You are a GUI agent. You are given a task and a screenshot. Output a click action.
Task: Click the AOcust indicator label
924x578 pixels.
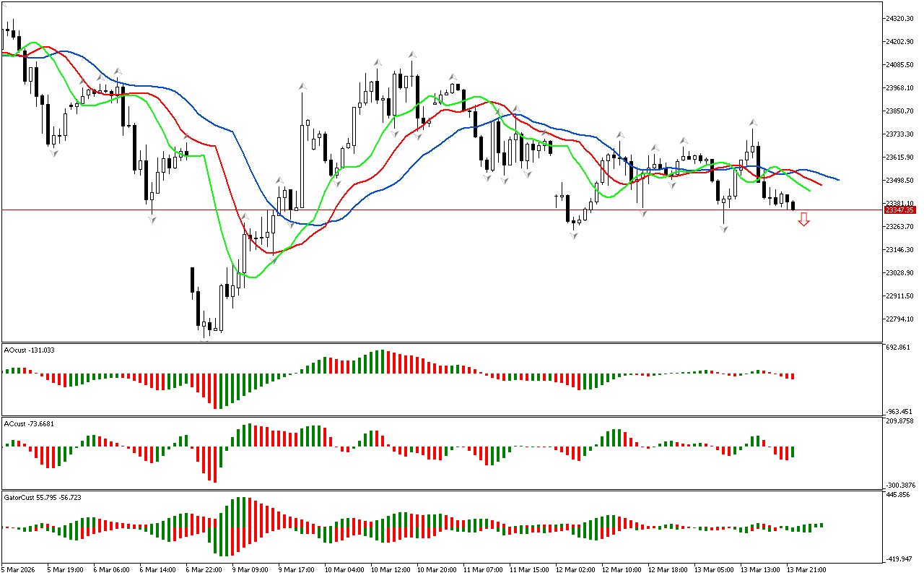(29, 350)
